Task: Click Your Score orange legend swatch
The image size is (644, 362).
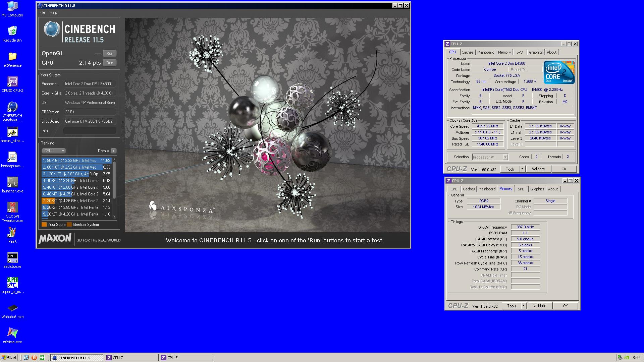Action: click(x=44, y=225)
